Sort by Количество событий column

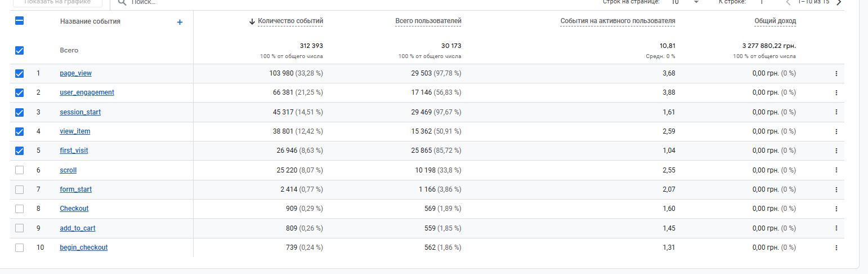click(x=290, y=21)
